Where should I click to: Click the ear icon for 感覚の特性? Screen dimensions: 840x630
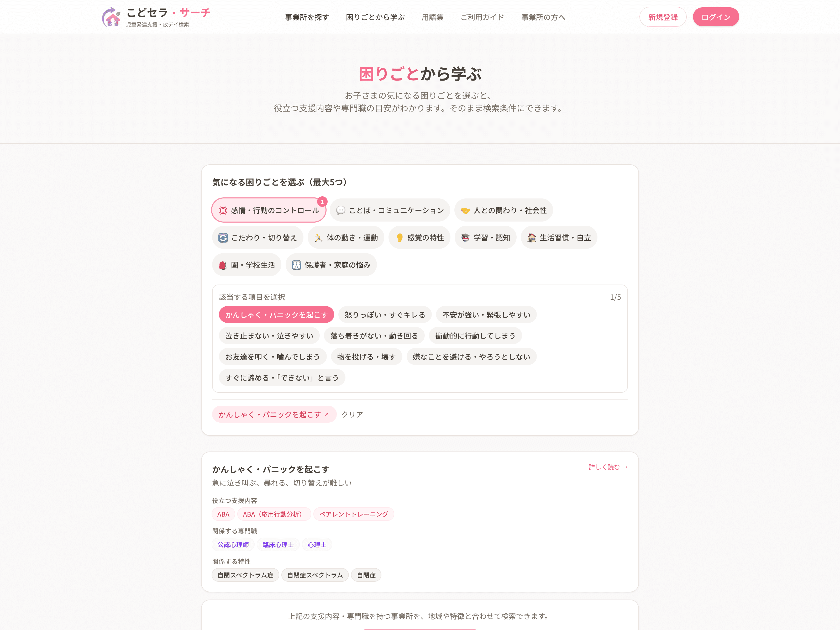399,238
